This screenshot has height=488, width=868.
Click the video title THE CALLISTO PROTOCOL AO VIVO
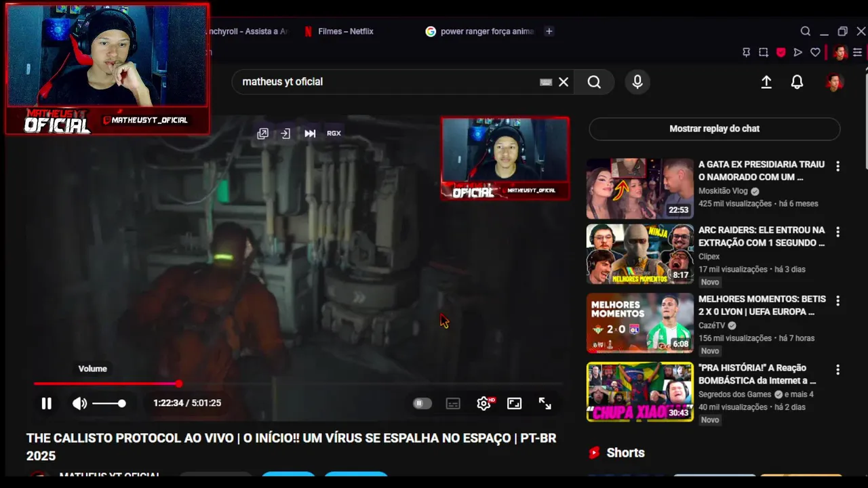pyautogui.click(x=292, y=447)
